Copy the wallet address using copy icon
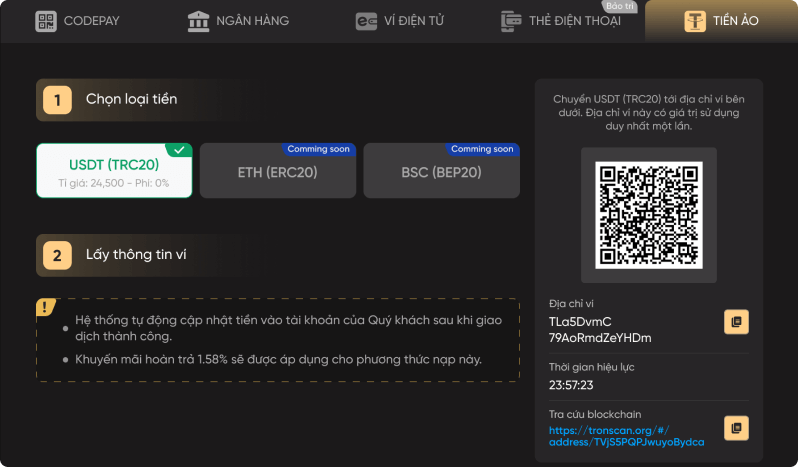Screen dimensions: 798x467 [x=736, y=322]
